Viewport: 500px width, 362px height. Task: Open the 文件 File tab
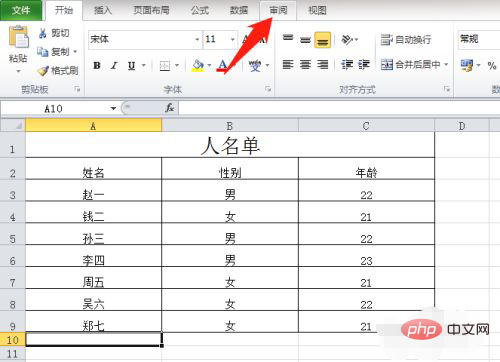point(21,10)
